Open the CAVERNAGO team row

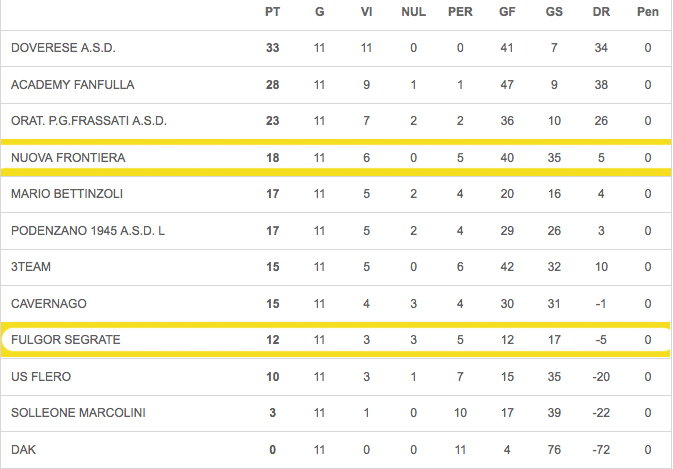tap(48, 304)
